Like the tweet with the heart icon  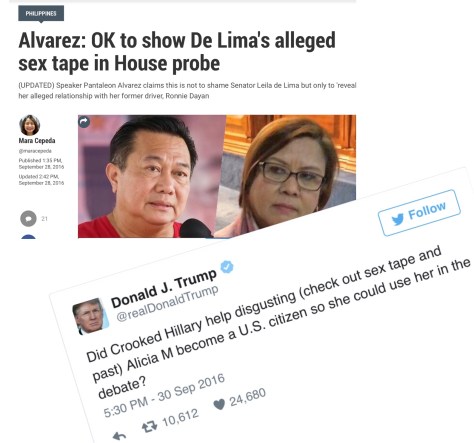[x=219, y=404]
